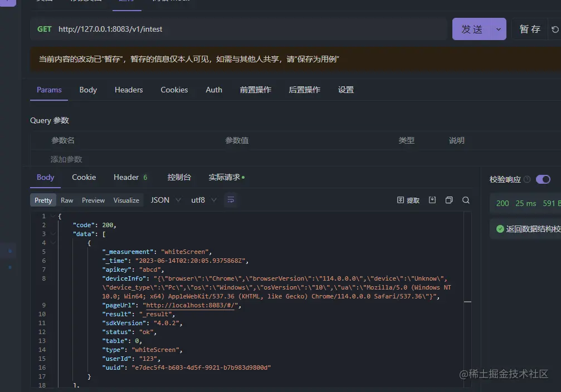Viewport: 561px width, 392px height.
Task: Open the 控制台 console tab
Action: click(x=179, y=178)
